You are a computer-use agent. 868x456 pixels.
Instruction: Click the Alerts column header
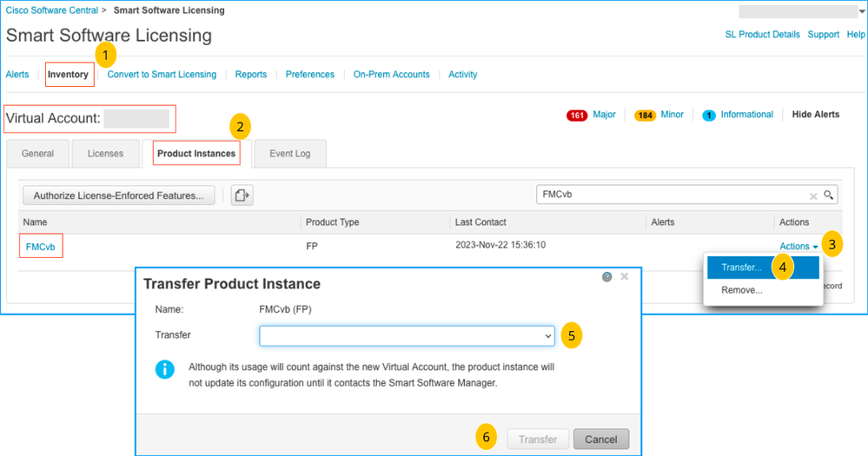click(x=663, y=221)
